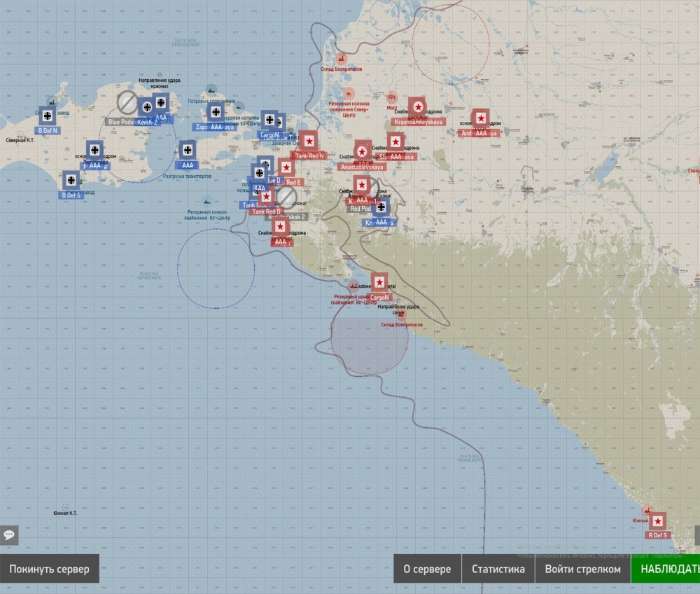Click the Резервная колонна снабжения Север-Центр icon
This screenshot has height=594, width=700.
click(x=349, y=94)
